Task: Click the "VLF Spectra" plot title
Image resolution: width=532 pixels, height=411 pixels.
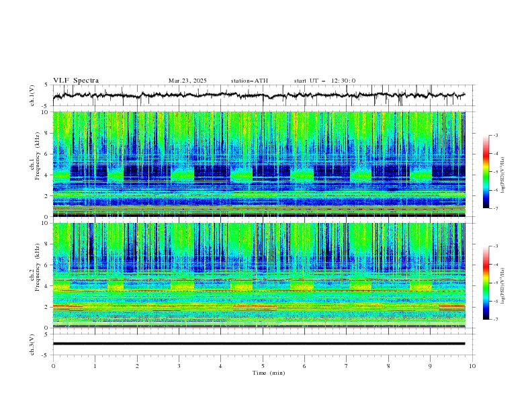Action: tap(76, 81)
